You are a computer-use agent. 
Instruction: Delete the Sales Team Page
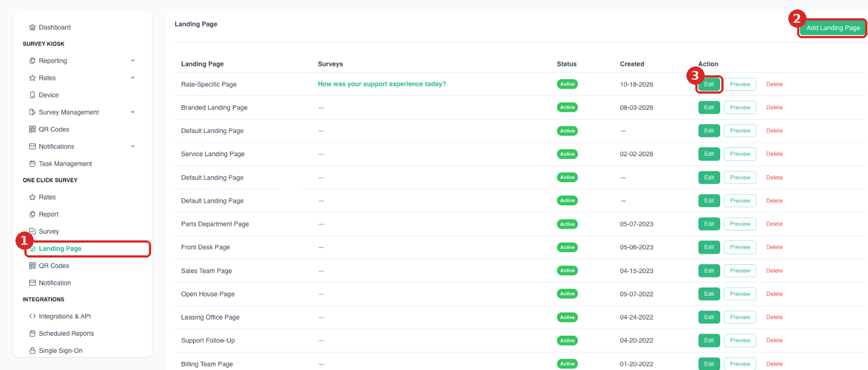(x=774, y=271)
